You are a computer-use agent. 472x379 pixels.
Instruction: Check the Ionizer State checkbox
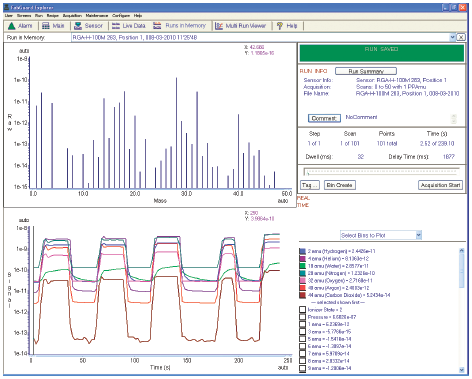coord(302,310)
